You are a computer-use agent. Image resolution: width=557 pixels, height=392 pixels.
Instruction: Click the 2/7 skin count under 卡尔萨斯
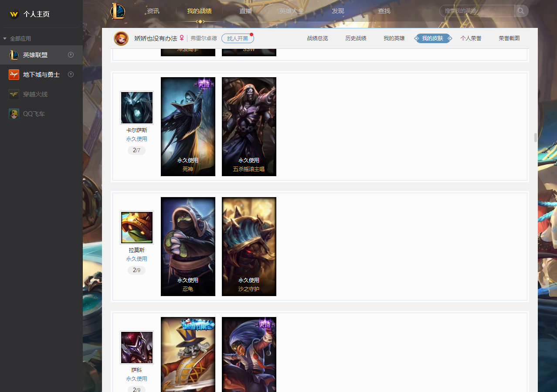tap(137, 150)
